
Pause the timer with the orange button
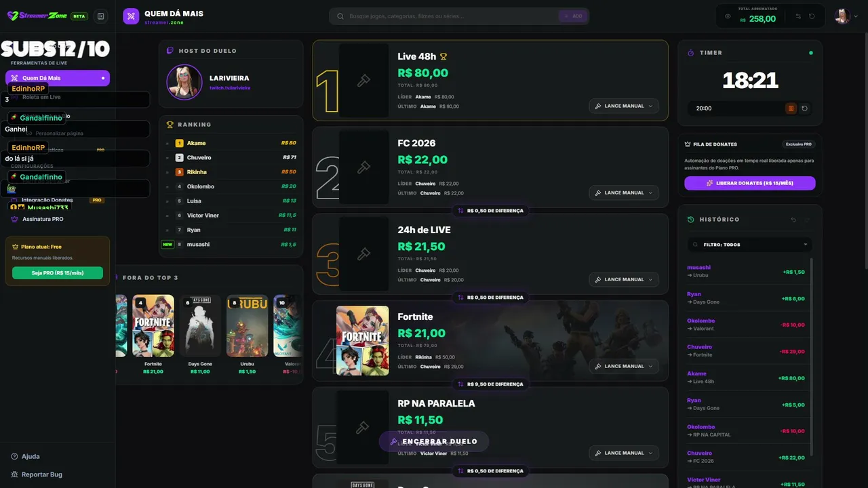791,108
